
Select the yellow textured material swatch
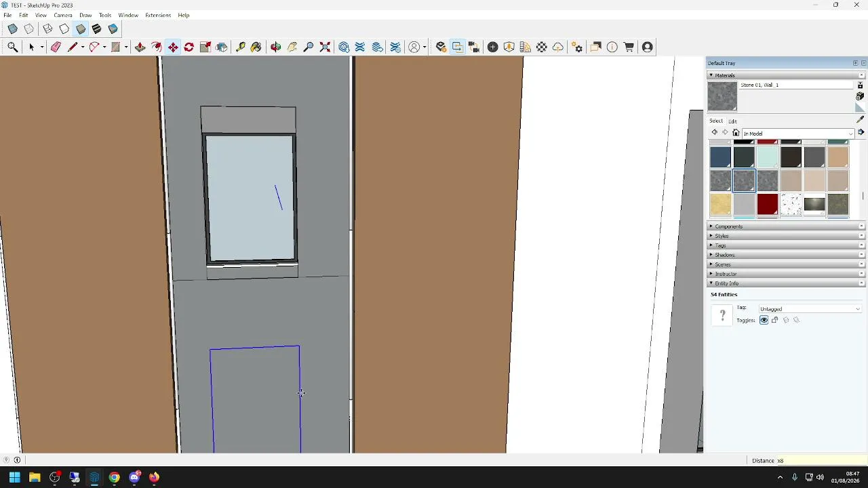721,204
